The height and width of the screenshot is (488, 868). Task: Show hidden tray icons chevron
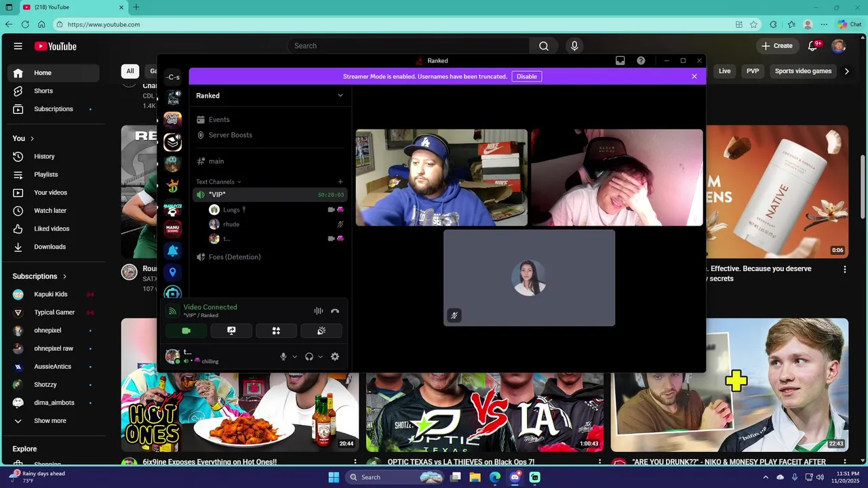[766, 477]
